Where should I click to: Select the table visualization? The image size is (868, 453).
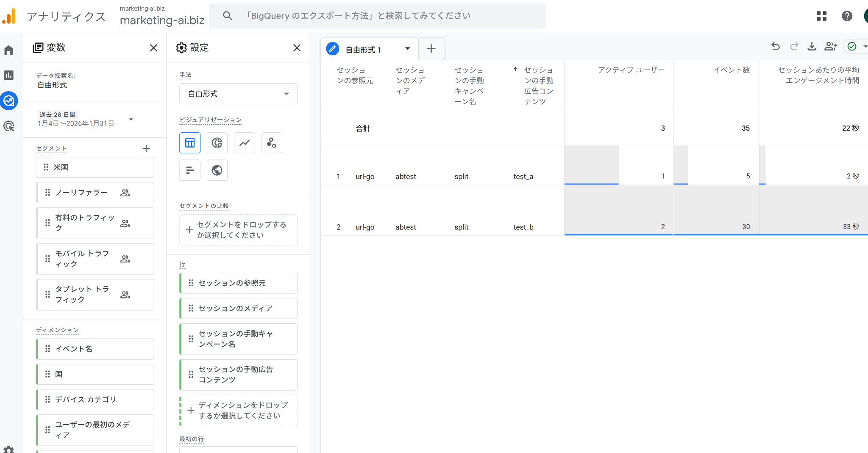coord(189,143)
